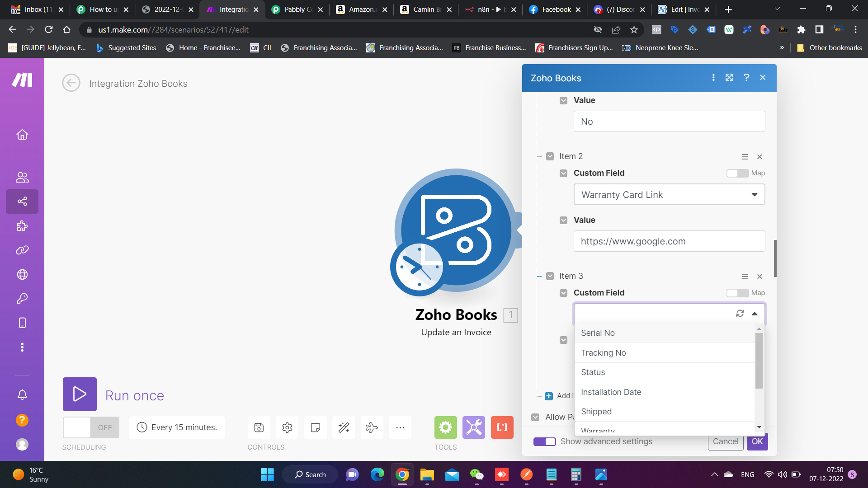Screen dimensions: 868x488
Task: Select Status option
Action: click(665, 372)
